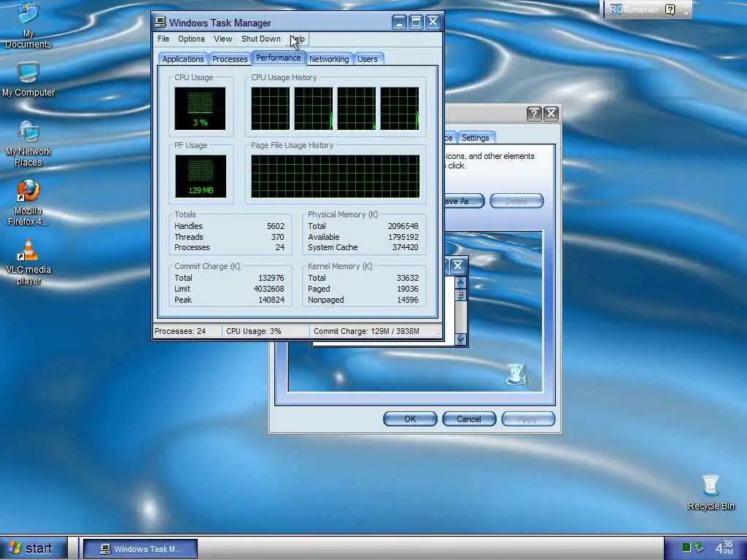The width and height of the screenshot is (747, 560).
Task: Click the Handles count 5602
Action: (275, 226)
